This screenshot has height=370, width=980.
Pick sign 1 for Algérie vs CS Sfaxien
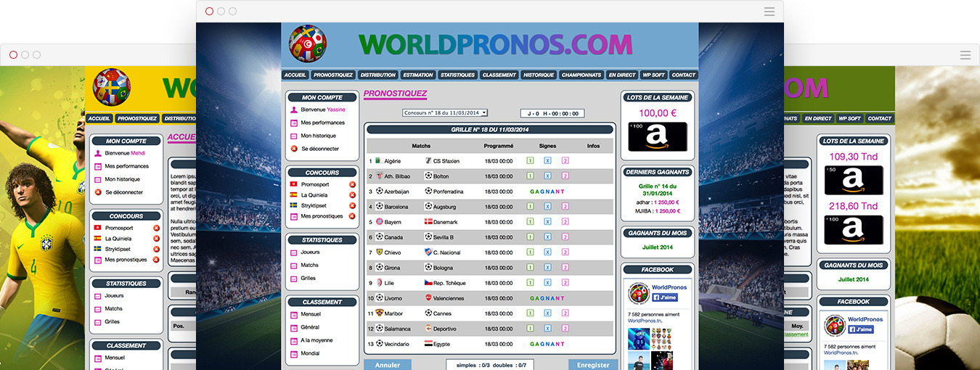click(x=530, y=161)
